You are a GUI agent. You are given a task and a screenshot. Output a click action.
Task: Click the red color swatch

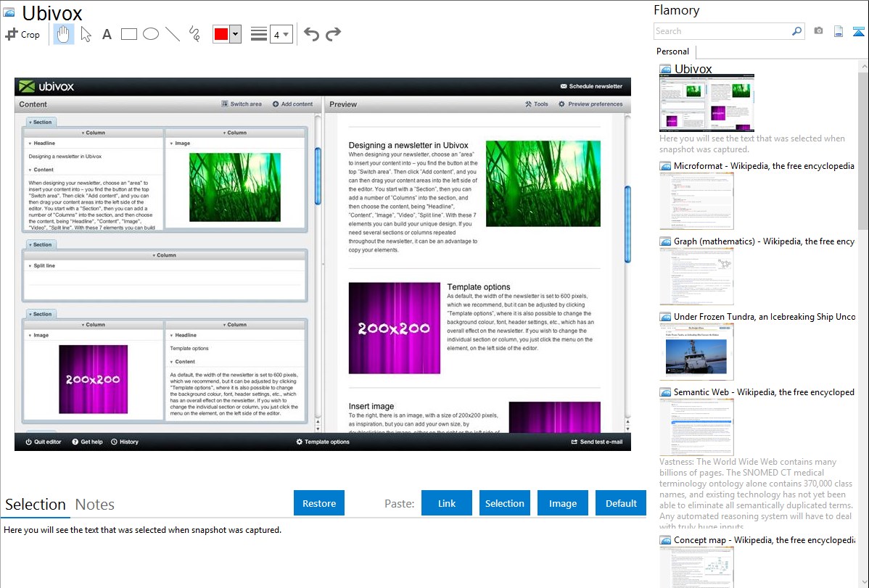click(x=221, y=34)
